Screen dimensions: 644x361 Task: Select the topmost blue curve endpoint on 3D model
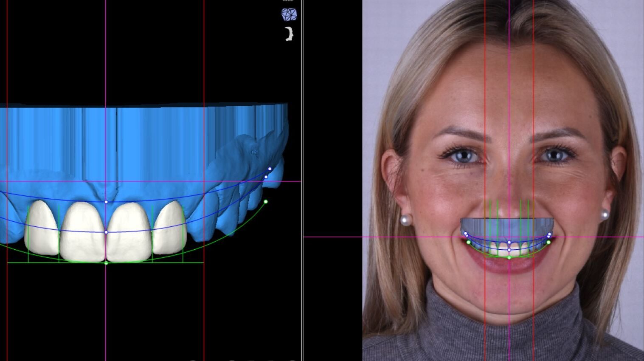(270, 169)
